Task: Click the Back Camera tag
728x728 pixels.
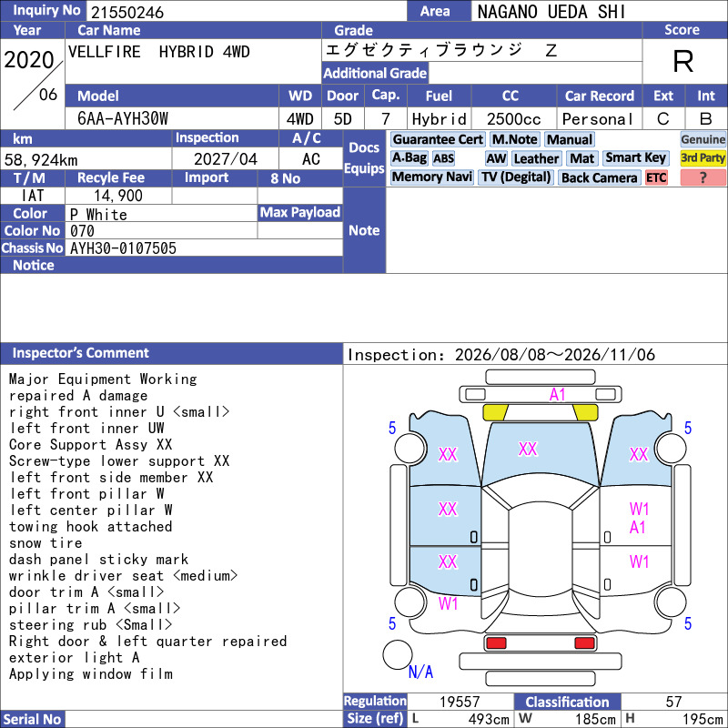Action: [x=599, y=177]
